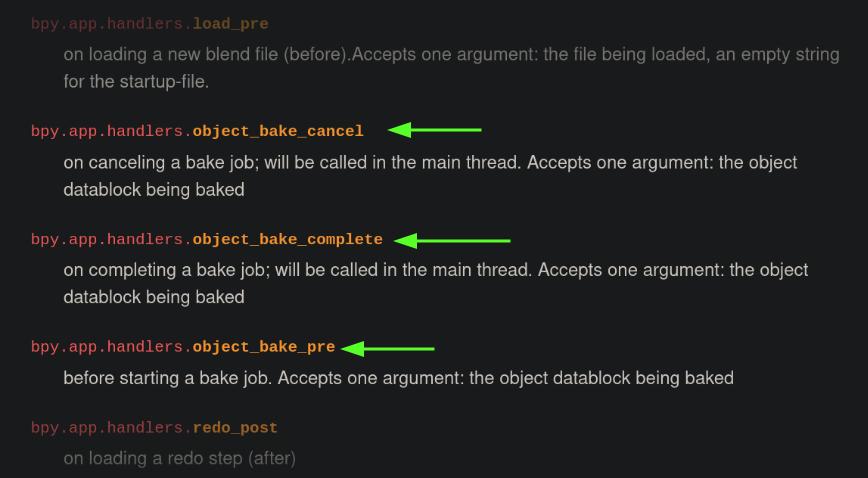Image resolution: width=868 pixels, height=478 pixels.
Task: Click the green arrow next to object_bake_pre
Action: pyautogui.click(x=388, y=348)
